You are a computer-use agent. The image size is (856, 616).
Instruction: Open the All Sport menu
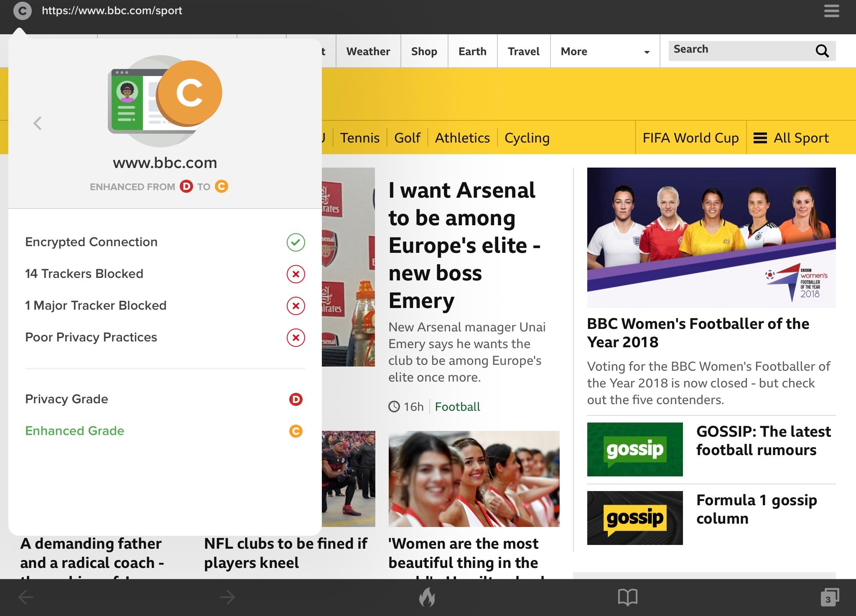(x=791, y=138)
